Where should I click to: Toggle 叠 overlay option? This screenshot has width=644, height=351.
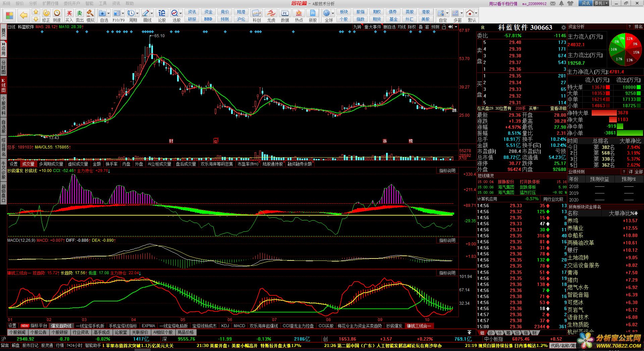(421, 27)
